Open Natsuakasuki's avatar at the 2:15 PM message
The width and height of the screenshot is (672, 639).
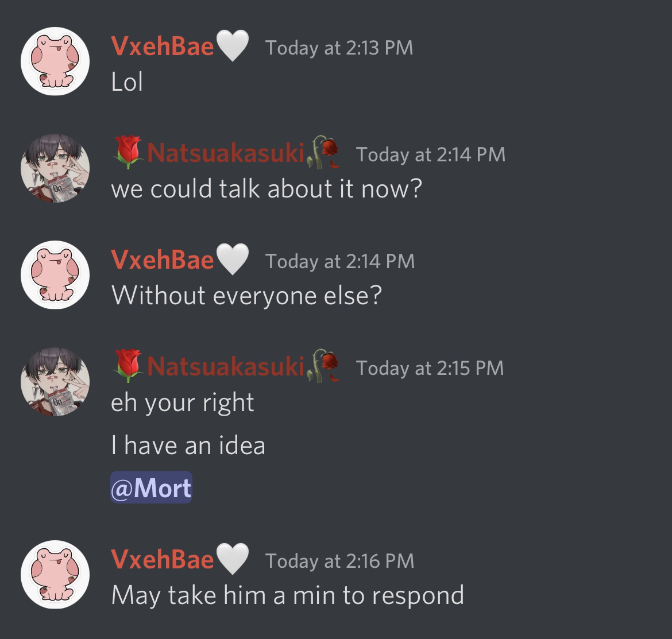[x=55, y=382]
